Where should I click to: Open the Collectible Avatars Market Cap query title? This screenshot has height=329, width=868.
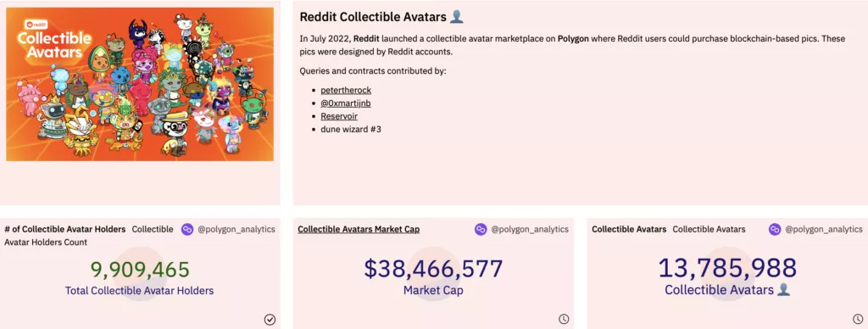359,229
